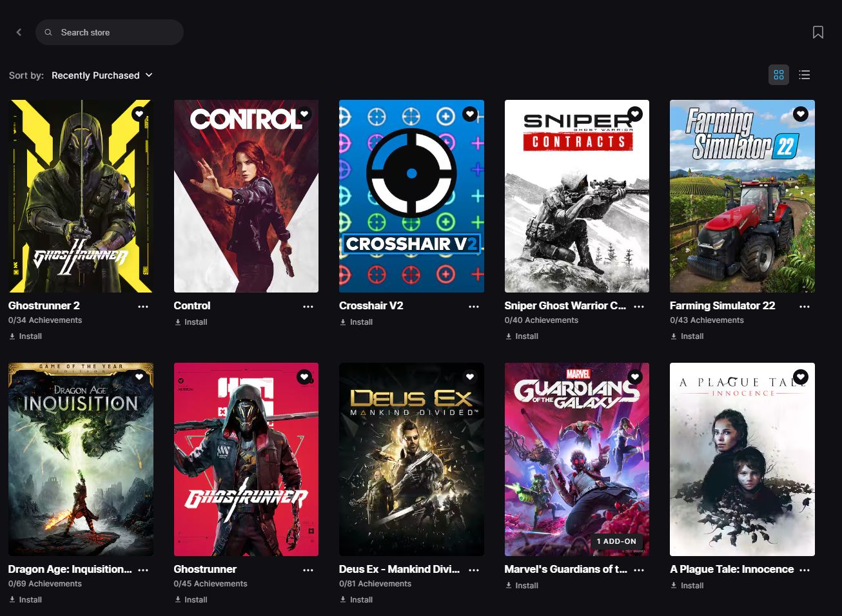The width and height of the screenshot is (842, 616).
Task: Open more options for Ghostrunner 2
Action: [143, 307]
